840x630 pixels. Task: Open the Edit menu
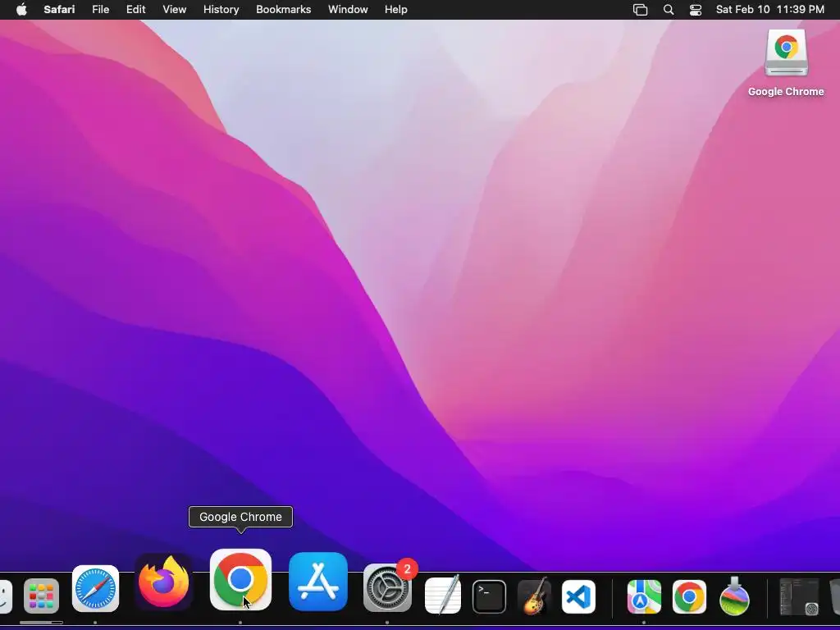point(135,10)
